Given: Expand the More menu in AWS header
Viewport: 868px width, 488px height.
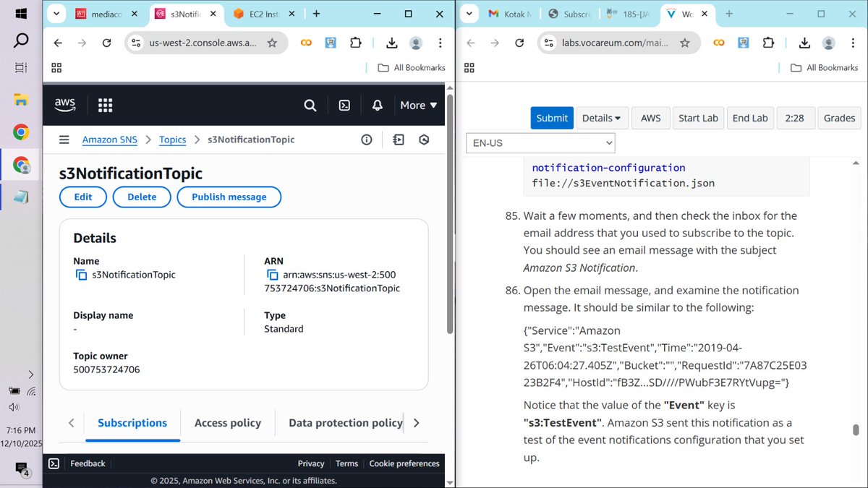Looking at the screenshot, I should [419, 106].
